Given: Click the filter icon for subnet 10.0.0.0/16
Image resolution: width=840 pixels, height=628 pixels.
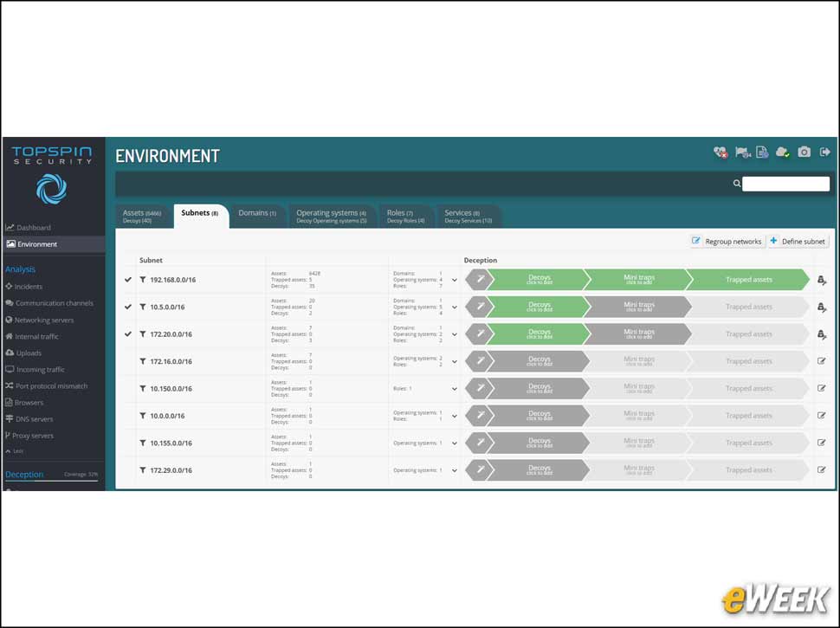Looking at the screenshot, I should point(143,416).
